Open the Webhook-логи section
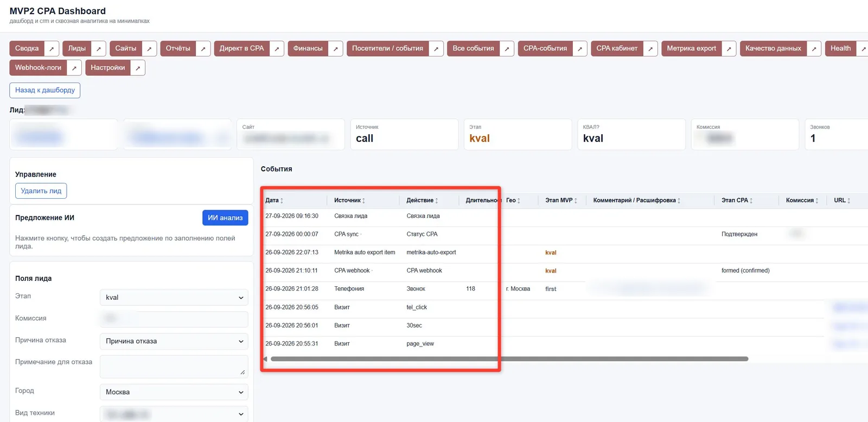 pos(38,68)
